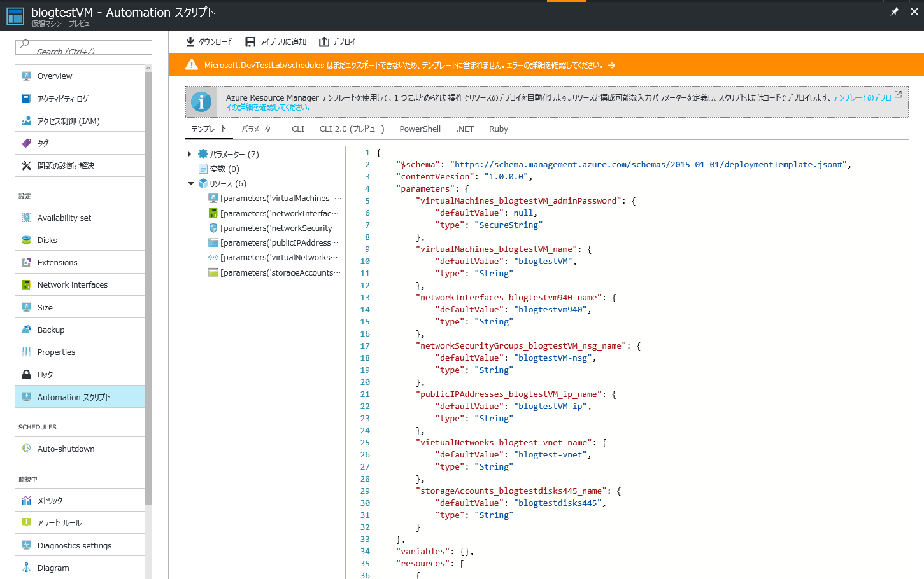
Task: Click the Search (Ctrl+/) field
Action: [x=83, y=48]
